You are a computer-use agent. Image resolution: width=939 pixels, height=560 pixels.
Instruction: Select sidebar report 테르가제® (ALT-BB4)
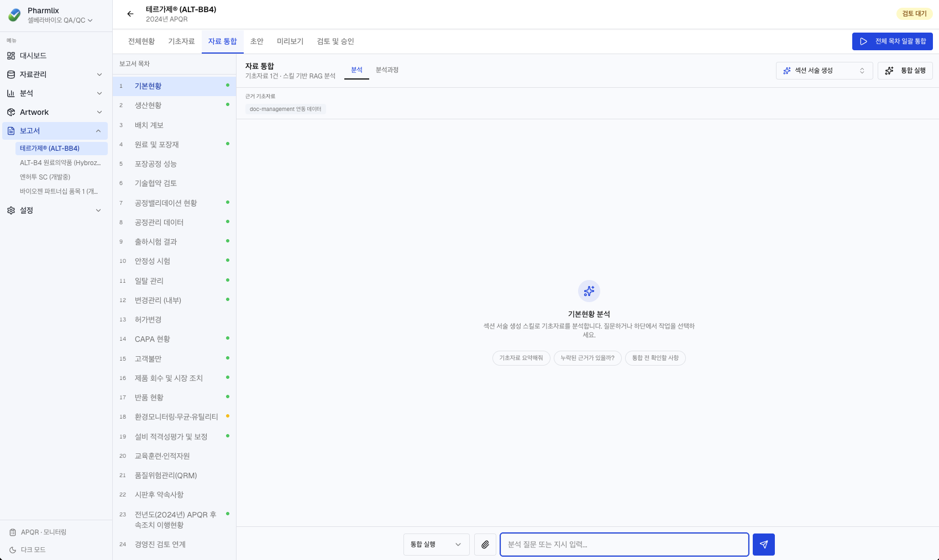(61, 149)
